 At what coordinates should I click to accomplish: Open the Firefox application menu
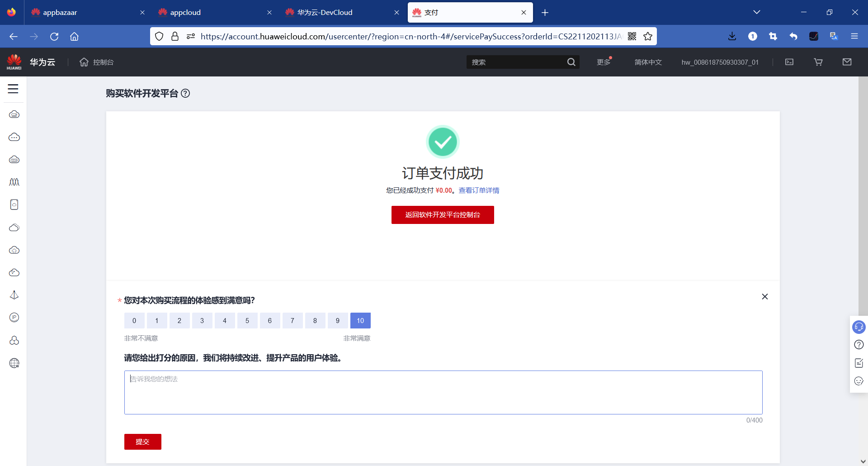point(854,36)
